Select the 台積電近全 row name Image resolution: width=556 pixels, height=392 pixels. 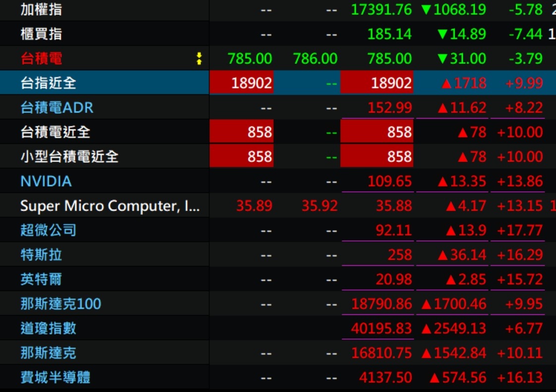56,132
